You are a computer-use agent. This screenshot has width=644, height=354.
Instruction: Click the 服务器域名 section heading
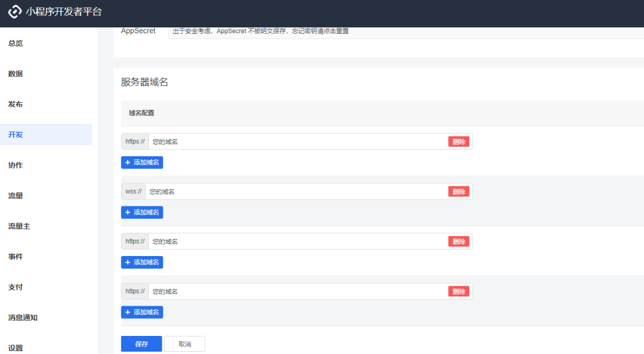(x=145, y=82)
